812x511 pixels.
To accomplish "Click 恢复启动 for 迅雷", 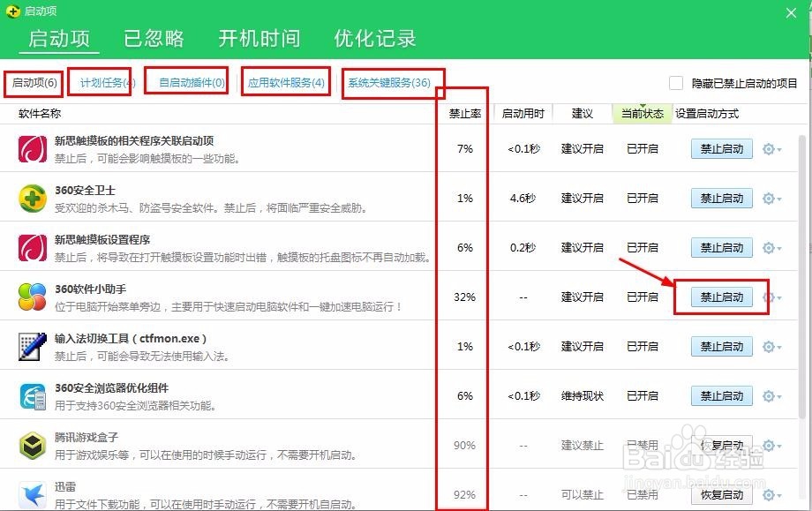I will (720, 494).
